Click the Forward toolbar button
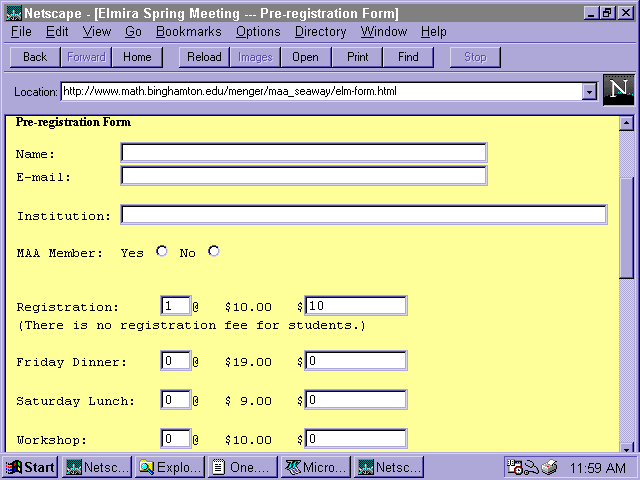The width and height of the screenshot is (640, 480). (86, 57)
